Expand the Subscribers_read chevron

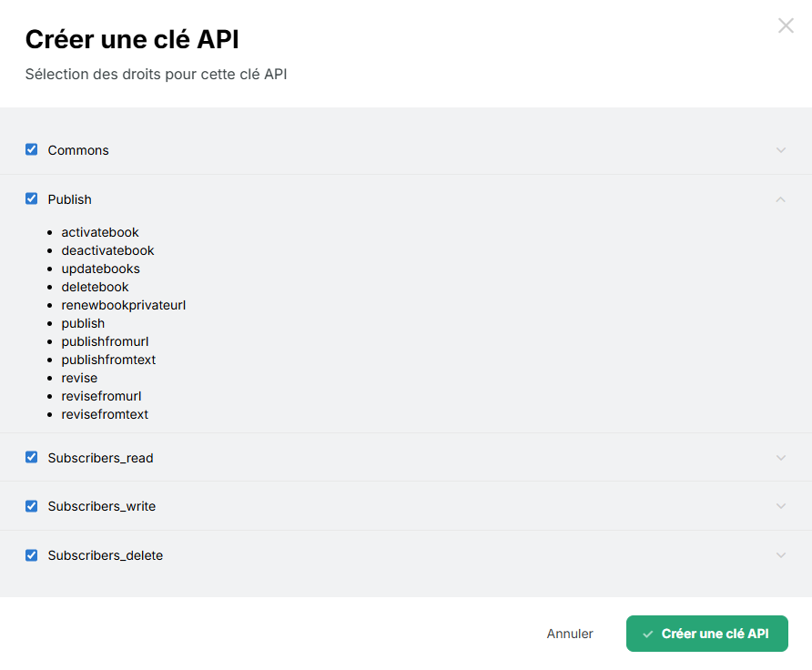pos(781,458)
